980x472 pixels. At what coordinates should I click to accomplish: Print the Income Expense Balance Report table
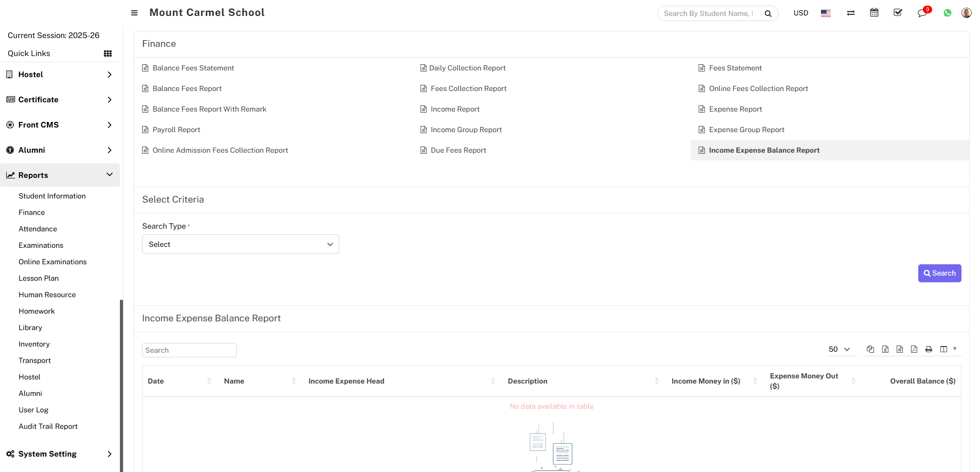point(929,350)
